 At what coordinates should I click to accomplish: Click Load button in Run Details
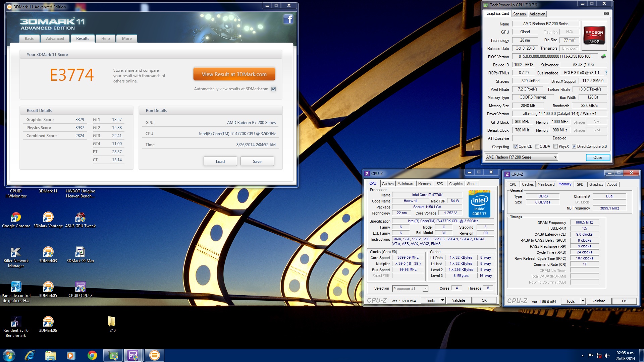(x=220, y=161)
